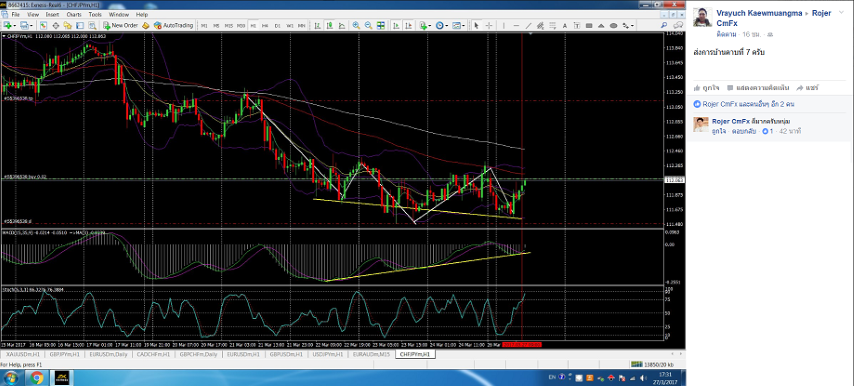Viewport: 854px width, 386px height.
Task: Select the vertical line tool
Action: [504, 25]
